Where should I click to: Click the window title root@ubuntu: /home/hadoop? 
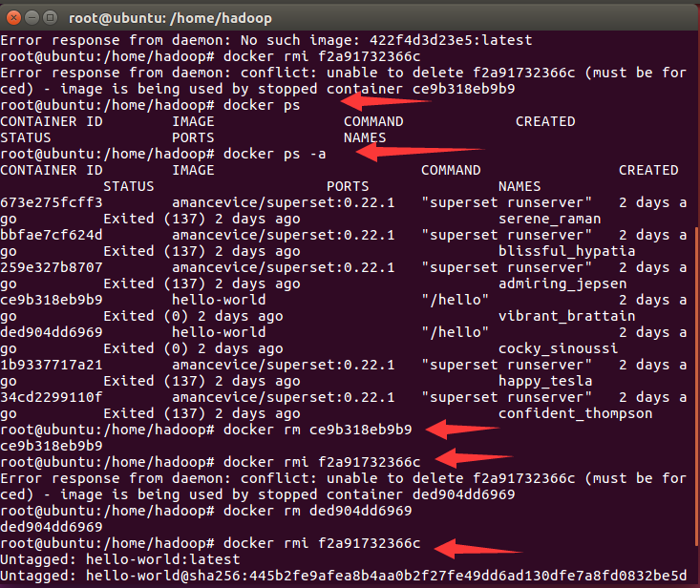[170, 18]
